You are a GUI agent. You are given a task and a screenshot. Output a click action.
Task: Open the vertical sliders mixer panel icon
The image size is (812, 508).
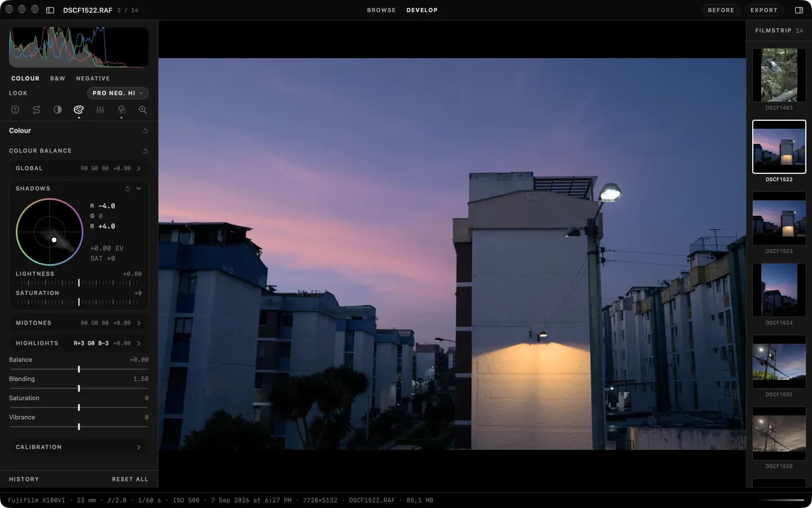point(100,110)
